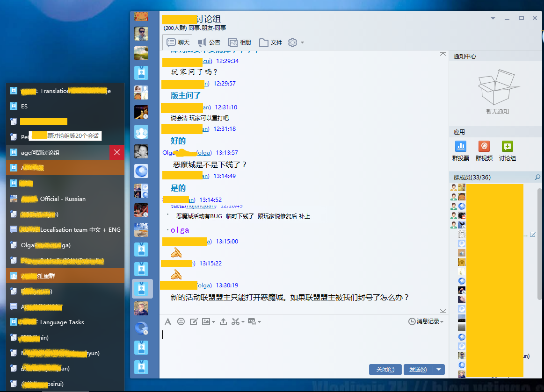Click the olga) sender link at 13:30:19
The width and height of the screenshot is (544, 392).
click(205, 285)
